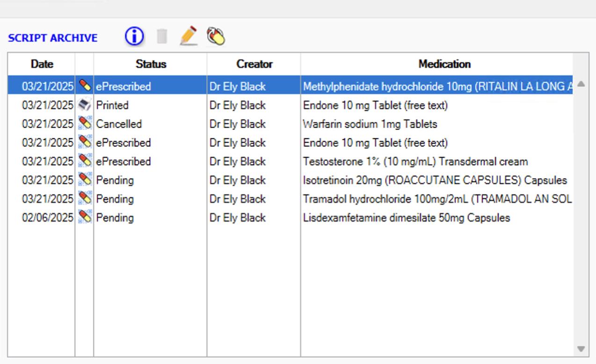Select the pill icon beside Warfarin sodium row

click(x=84, y=124)
